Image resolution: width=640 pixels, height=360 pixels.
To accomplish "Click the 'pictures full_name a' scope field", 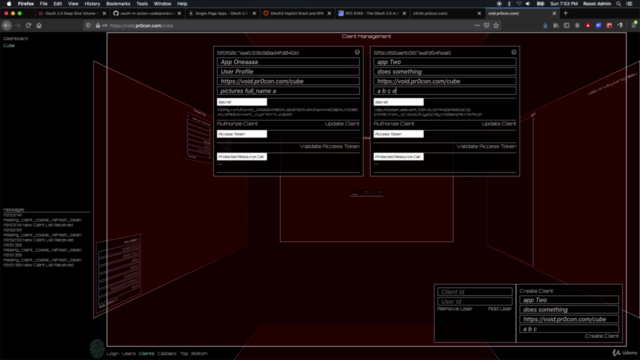I will pos(288,91).
